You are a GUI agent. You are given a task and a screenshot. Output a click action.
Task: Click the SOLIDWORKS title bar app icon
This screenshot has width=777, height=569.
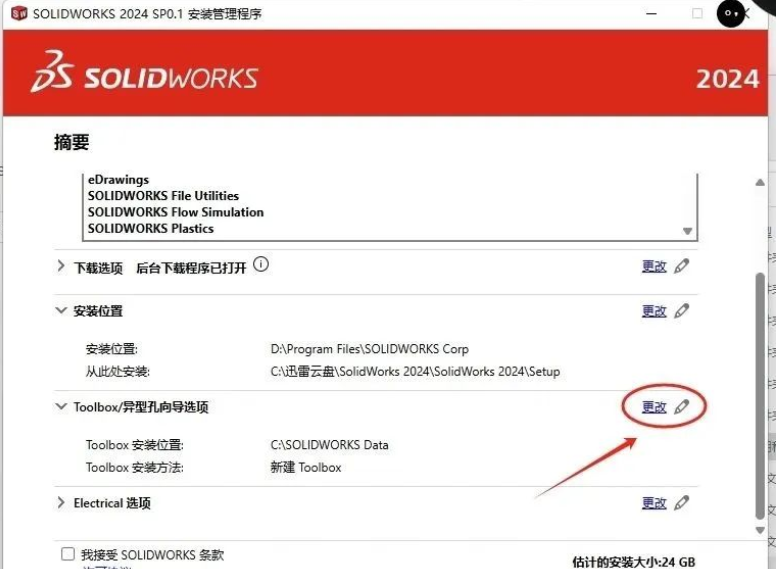coord(19,13)
